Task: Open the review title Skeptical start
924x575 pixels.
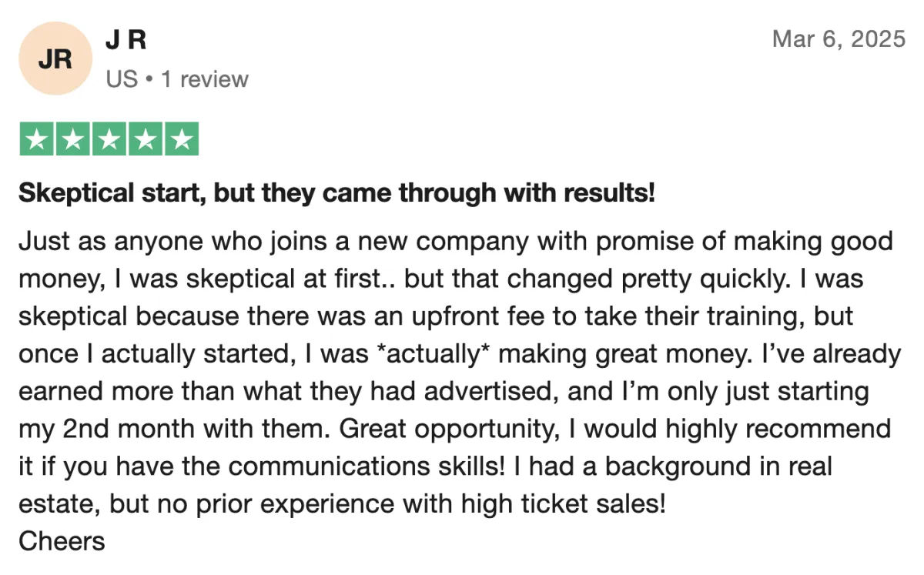Action: click(336, 193)
